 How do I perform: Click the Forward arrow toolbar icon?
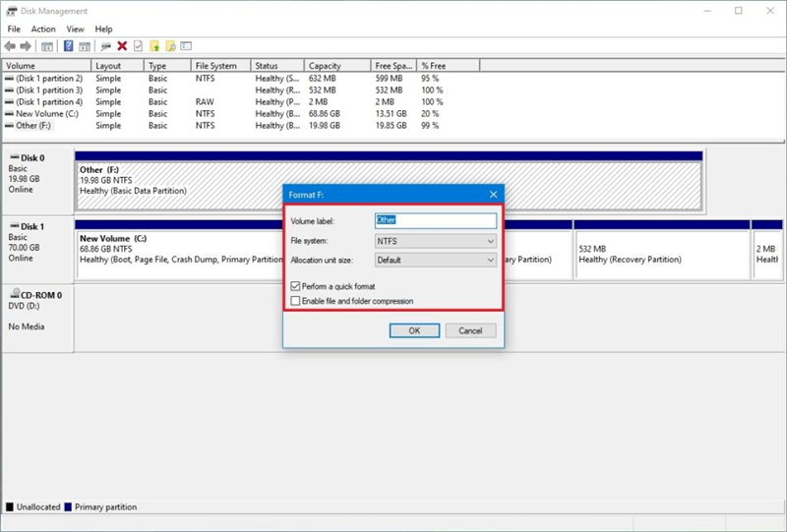[x=27, y=45]
